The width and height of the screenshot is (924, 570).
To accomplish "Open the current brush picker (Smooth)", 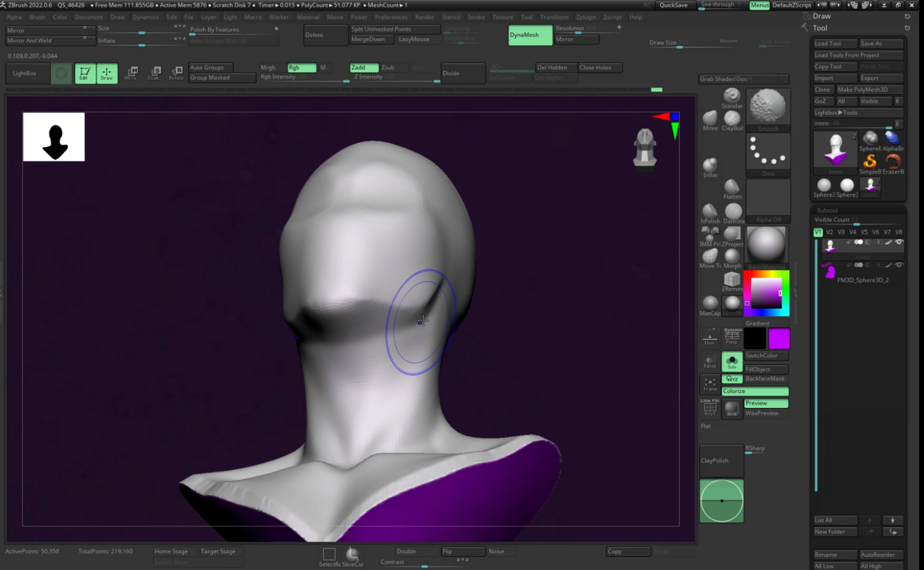I will [768, 110].
